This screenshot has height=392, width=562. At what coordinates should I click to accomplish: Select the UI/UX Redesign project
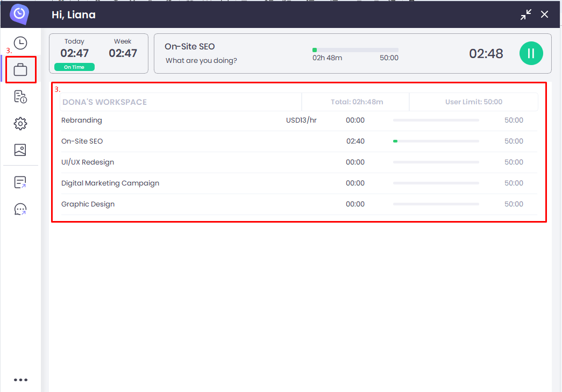click(299, 162)
